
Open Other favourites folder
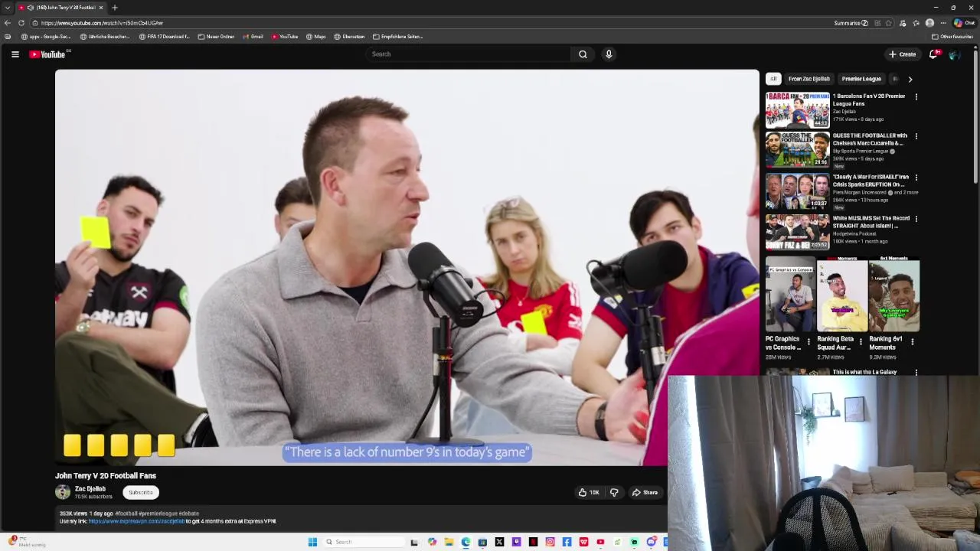tap(952, 37)
